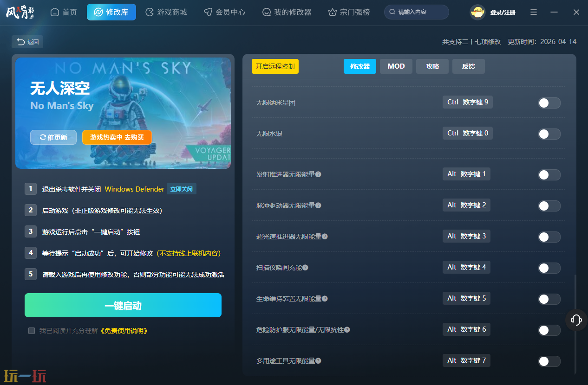Click 游戏热卖中 去购买 button
588x385 pixels.
[117, 137]
